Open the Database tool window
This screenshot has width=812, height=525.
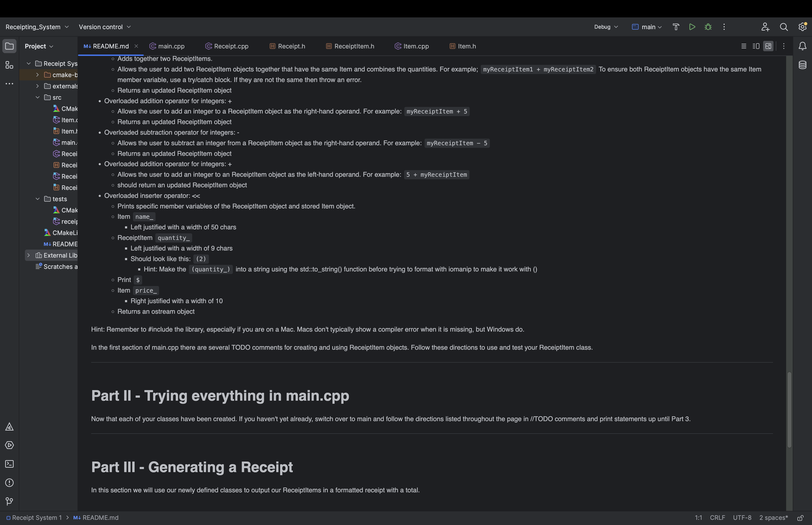click(x=803, y=65)
